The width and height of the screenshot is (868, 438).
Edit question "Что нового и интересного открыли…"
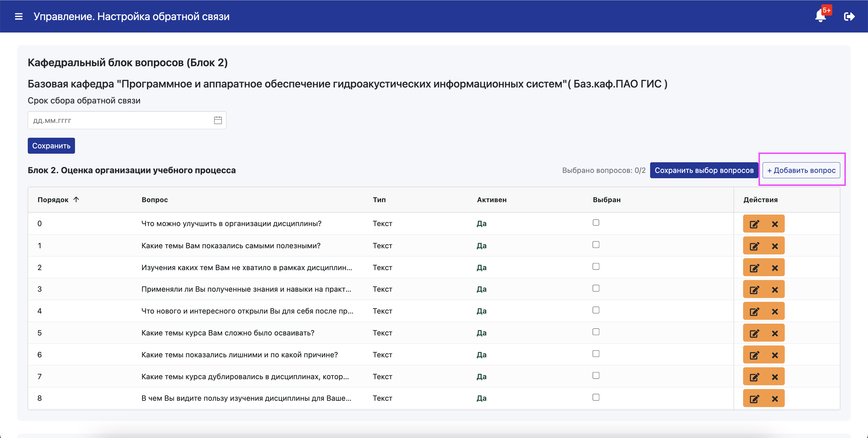[x=754, y=311]
